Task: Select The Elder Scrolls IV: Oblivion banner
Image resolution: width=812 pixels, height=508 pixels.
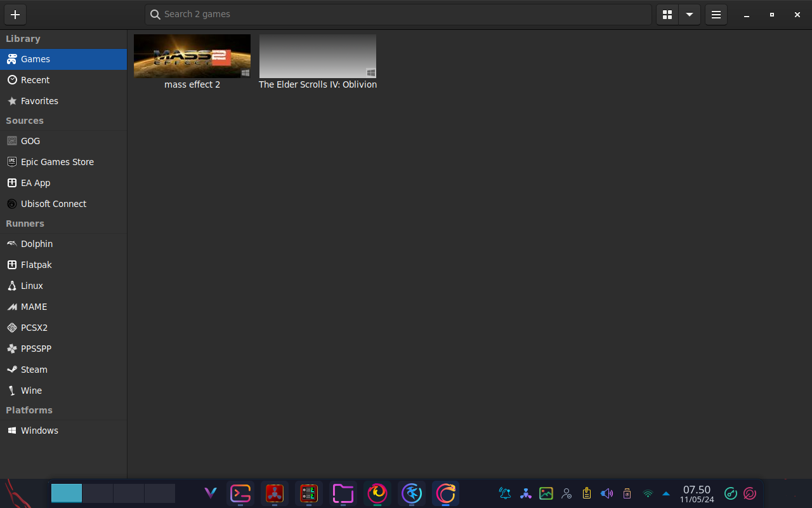Action: pyautogui.click(x=318, y=56)
